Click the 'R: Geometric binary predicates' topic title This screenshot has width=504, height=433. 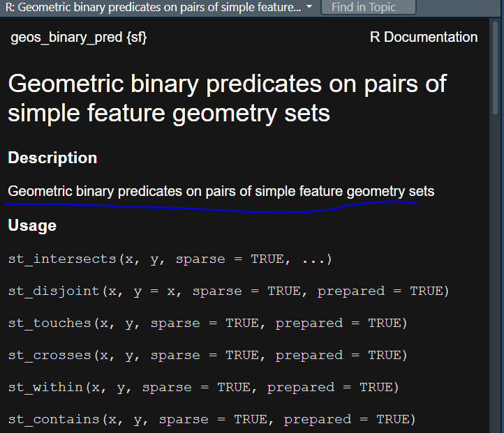tap(153, 7)
